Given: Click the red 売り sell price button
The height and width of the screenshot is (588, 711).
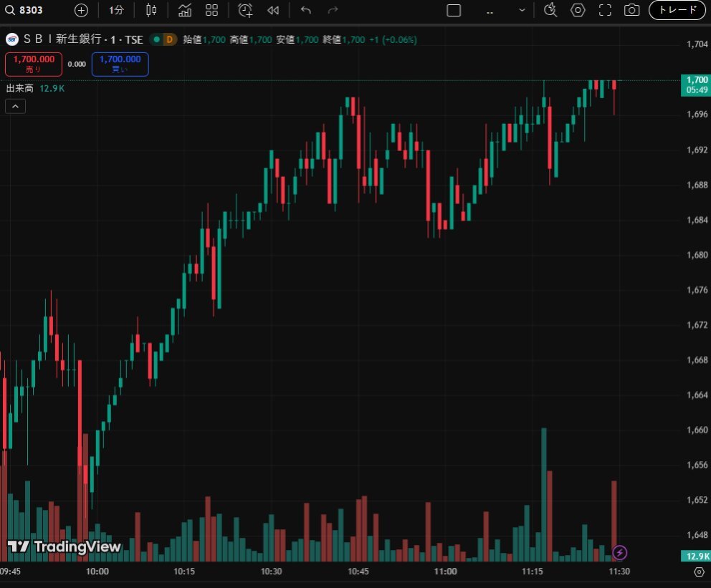Looking at the screenshot, I should click(x=34, y=64).
